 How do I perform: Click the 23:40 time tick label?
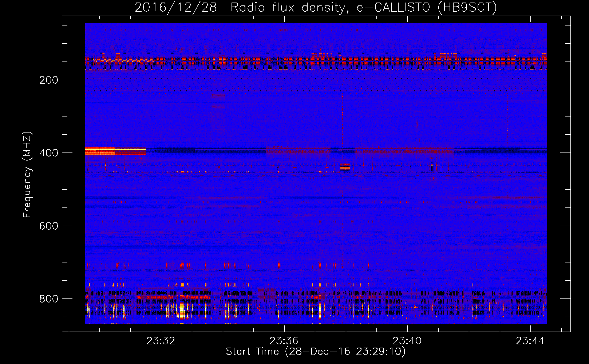[x=407, y=341]
